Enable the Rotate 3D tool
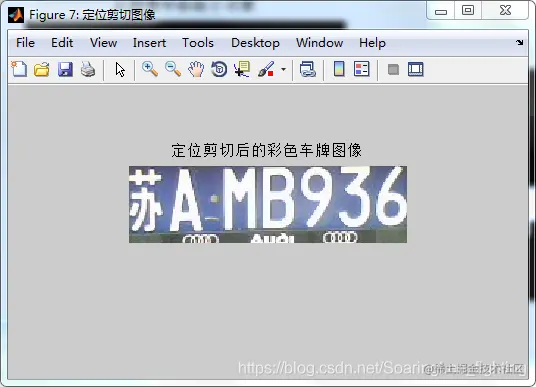536x387 pixels. (219, 69)
